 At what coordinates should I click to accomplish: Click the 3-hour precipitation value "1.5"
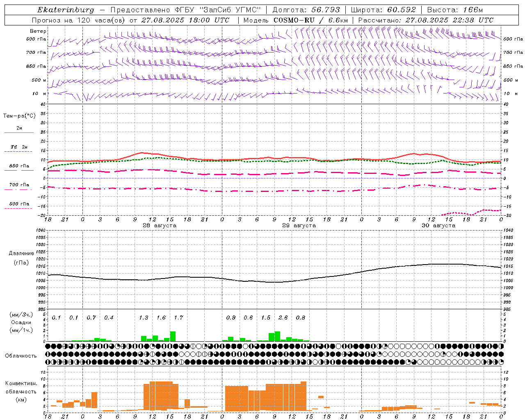click(x=266, y=317)
